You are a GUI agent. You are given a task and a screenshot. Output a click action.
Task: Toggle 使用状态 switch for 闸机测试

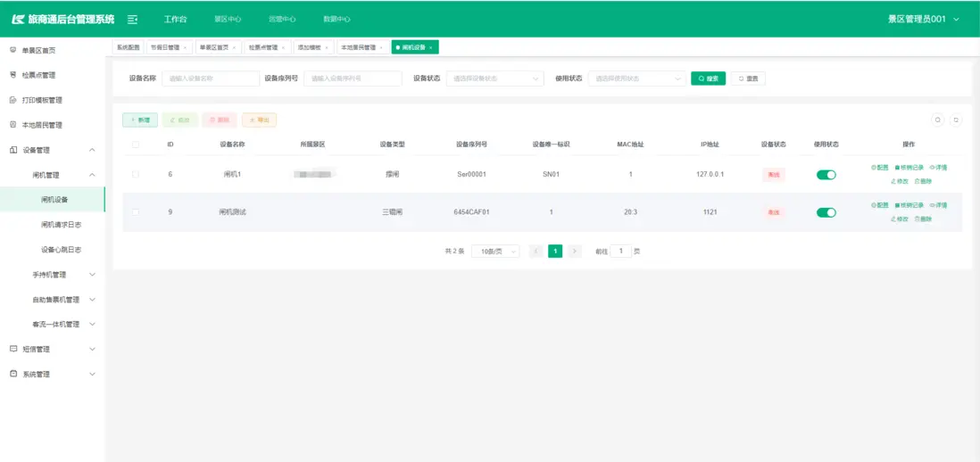click(826, 212)
